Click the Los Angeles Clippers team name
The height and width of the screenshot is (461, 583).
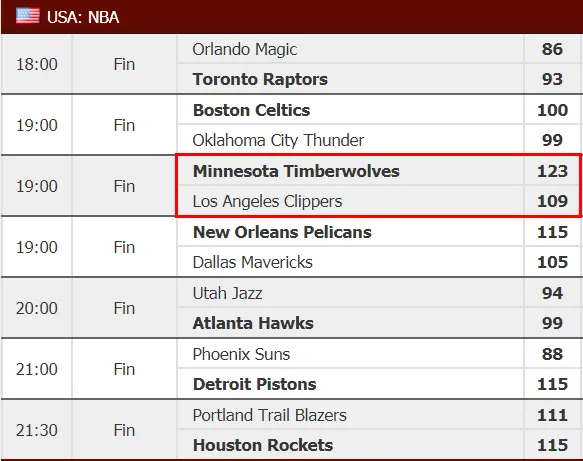(x=267, y=201)
